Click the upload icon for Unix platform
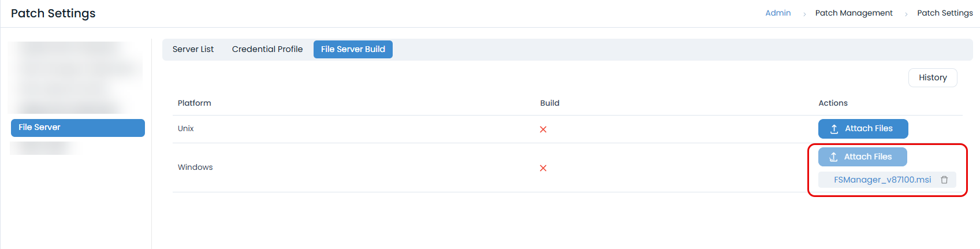The width and height of the screenshot is (980, 249). 834,129
